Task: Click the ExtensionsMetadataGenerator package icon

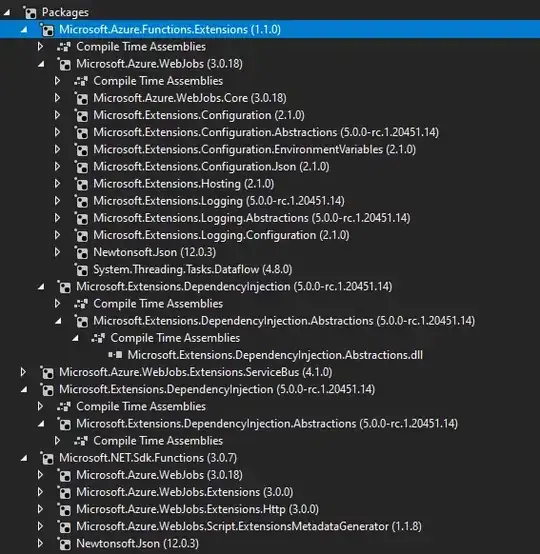Action: tap(64, 527)
